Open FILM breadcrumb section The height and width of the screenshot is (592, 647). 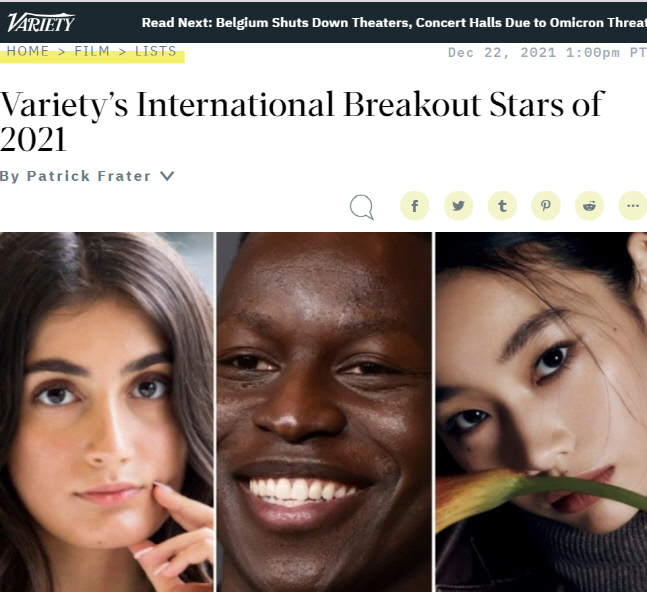click(92, 51)
